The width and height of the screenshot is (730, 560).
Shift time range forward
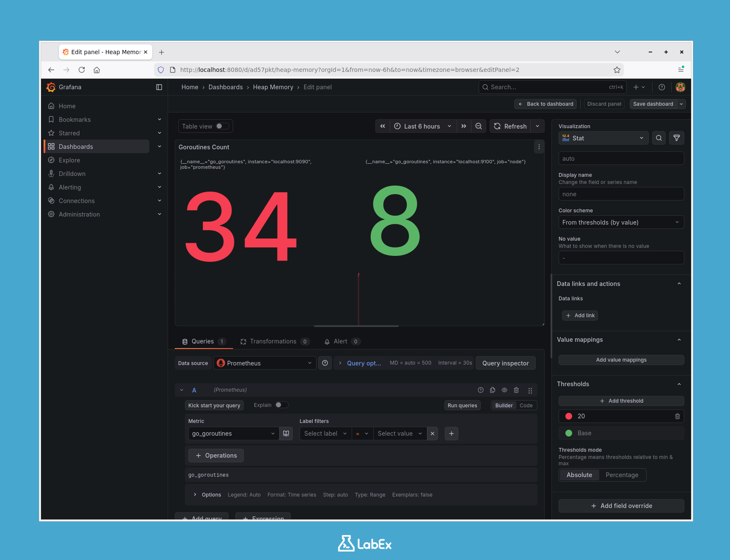pos(464,126)
